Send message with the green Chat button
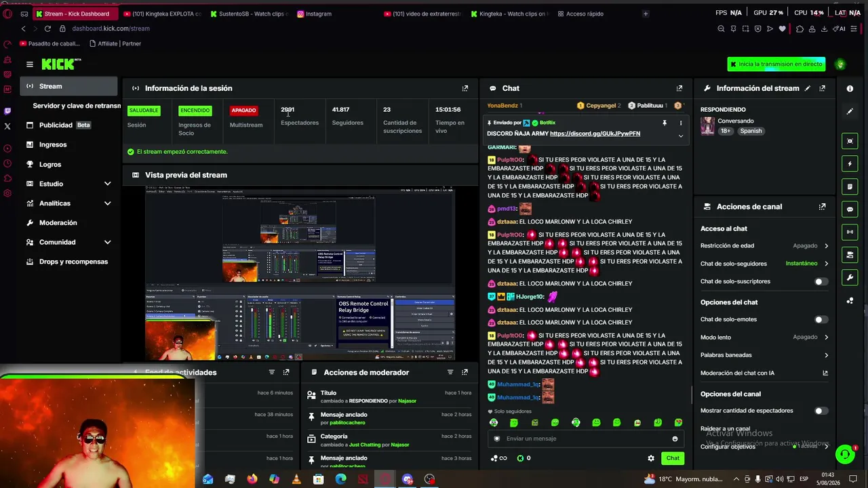Screen dimensions: 868x488 coord(673,458)
